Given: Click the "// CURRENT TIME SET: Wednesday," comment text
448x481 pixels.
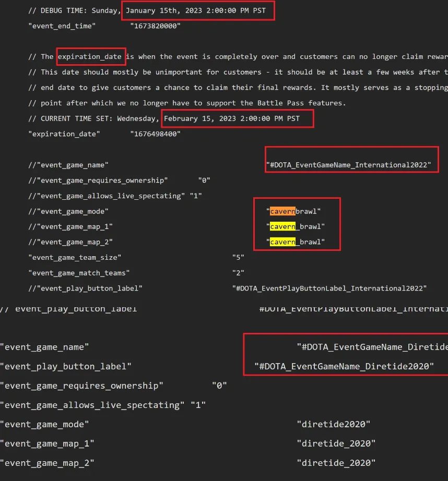Looking at the screenshot, I should (93, 119).
